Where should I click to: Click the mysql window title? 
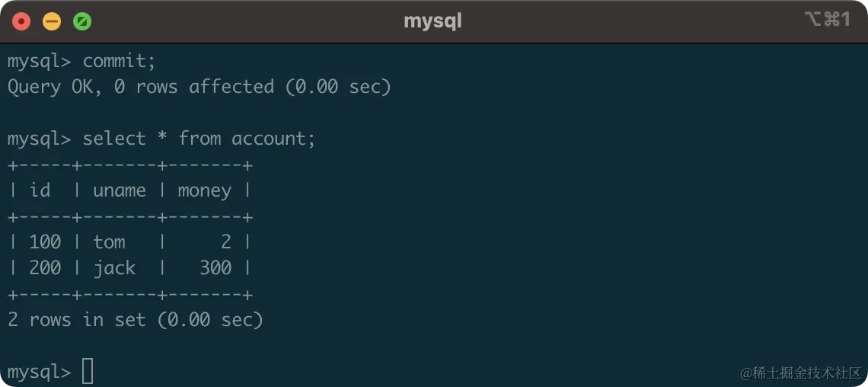pos(432,21)
